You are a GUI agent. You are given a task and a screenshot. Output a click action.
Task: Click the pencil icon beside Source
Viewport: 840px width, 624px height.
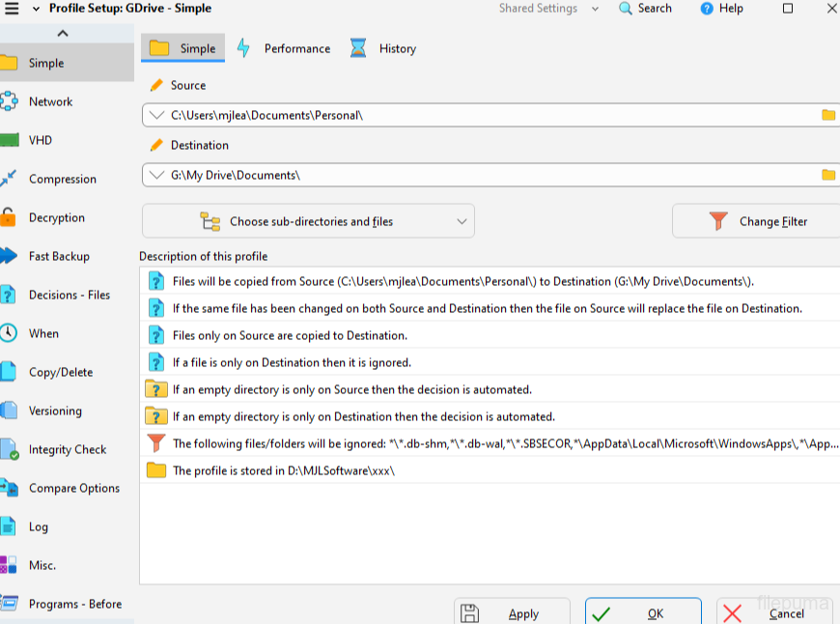[x=157, y=85]
